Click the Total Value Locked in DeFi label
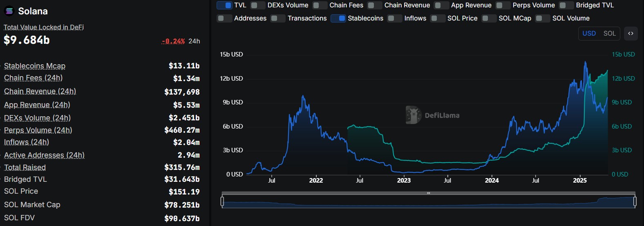644x226 pixels. (44, 27)
